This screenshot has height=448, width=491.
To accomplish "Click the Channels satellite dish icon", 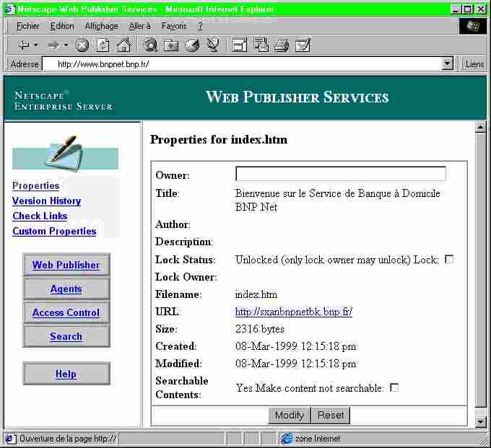I will pos(213,45).
